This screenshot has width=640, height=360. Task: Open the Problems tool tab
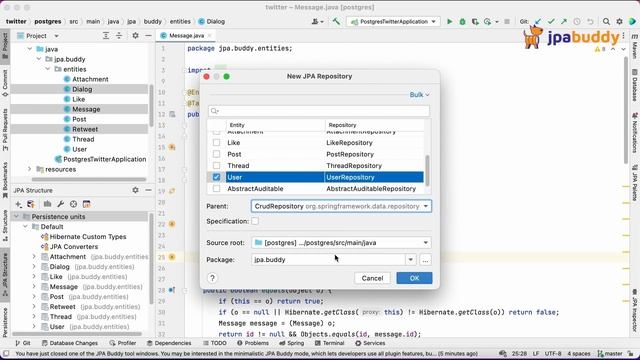click(x=253, y=343)
